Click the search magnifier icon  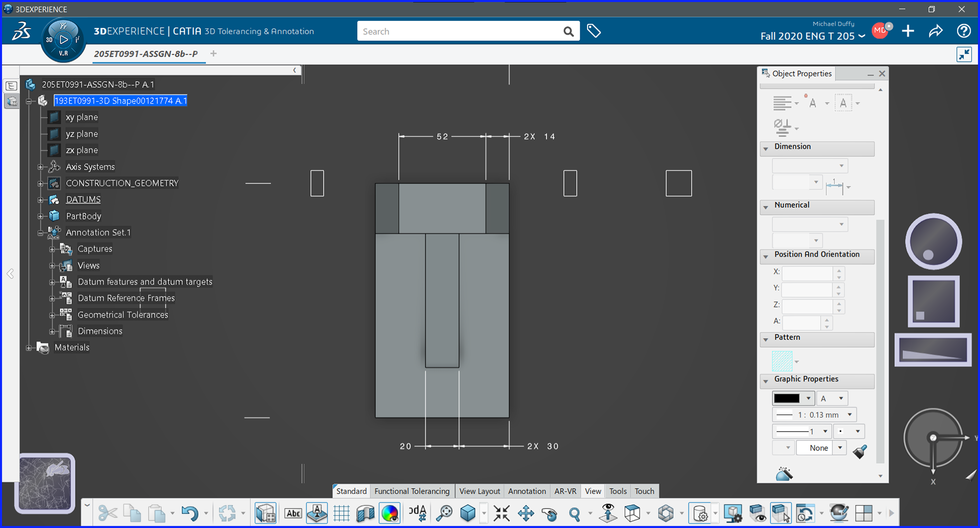(568, 32)
